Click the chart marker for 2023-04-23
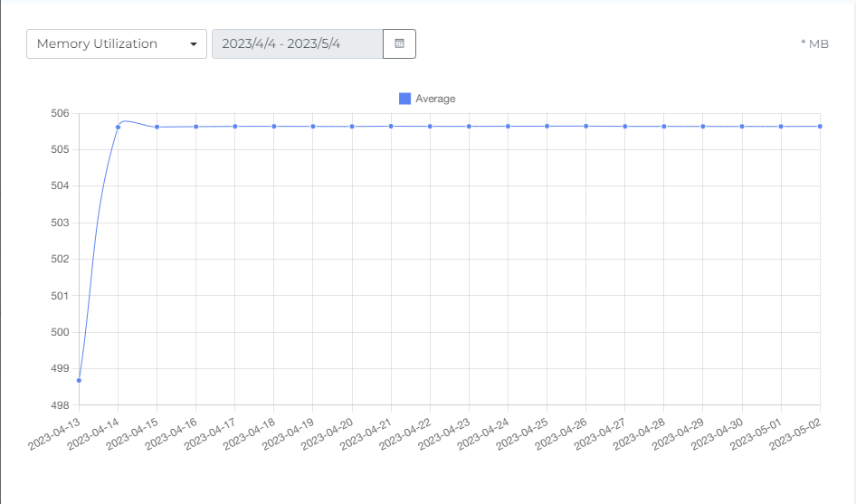The width and height of the screenshot is (856, 504). tap(469, 126)
